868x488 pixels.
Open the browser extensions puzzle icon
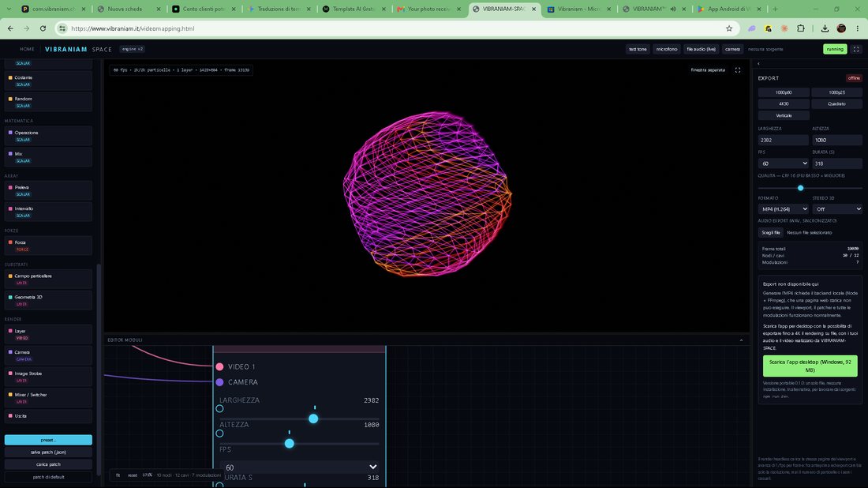800,28
